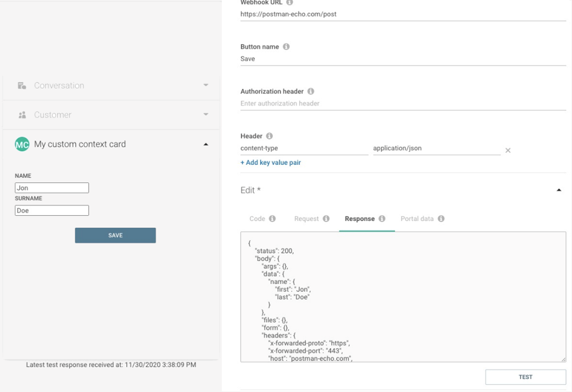
Task: Click info icon next to Header label
Action: 269,136
